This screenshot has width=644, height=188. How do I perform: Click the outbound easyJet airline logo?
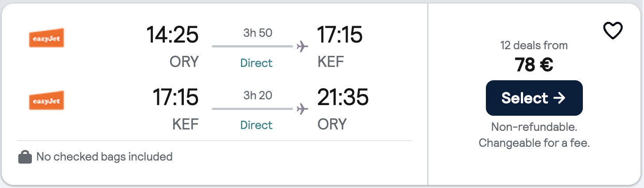click(47, 40)
